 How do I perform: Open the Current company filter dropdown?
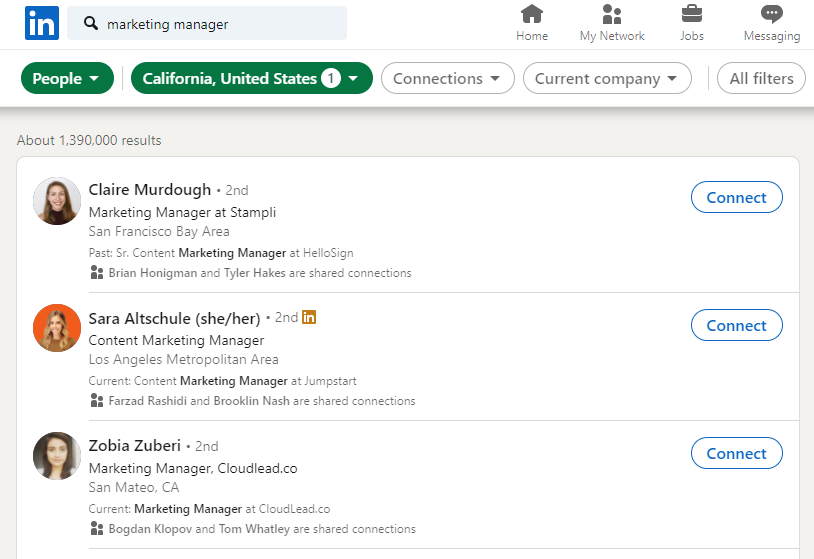[x=607, y=78]
